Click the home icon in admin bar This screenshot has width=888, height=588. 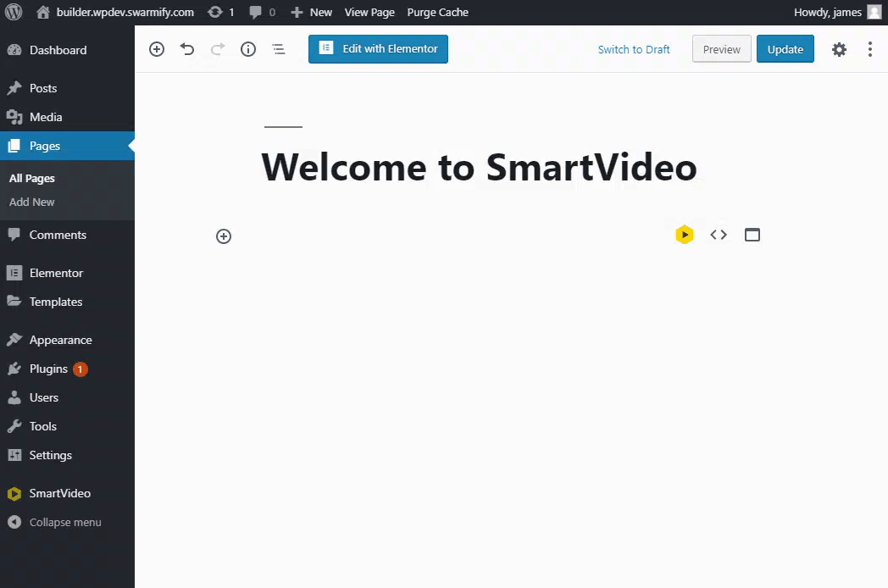tap(43, 12)
